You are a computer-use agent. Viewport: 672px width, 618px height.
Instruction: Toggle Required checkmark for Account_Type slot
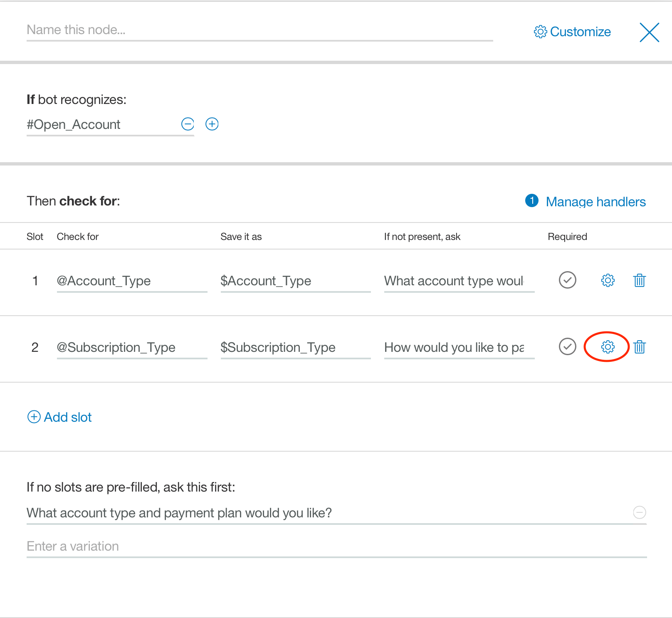point(567,280)
